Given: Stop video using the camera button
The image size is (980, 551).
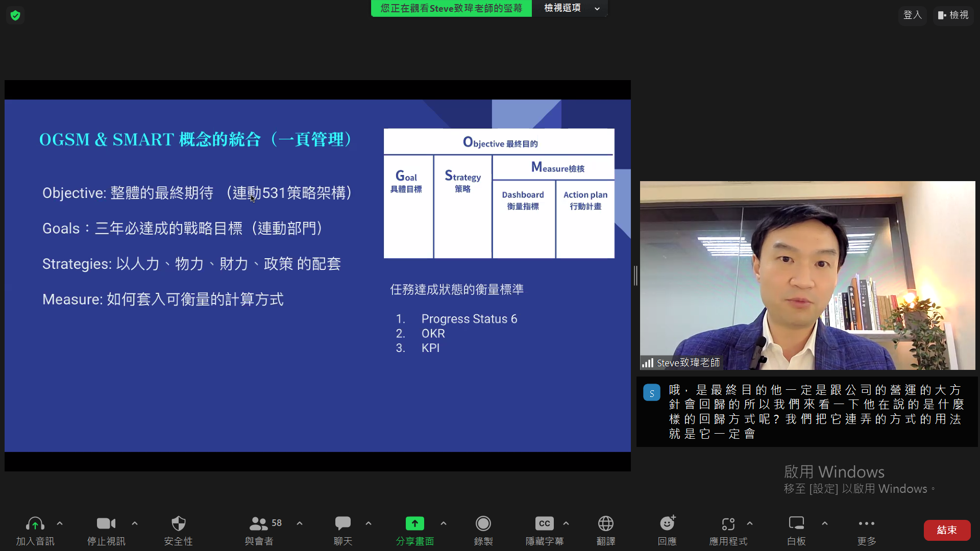Looking at the screenshot, I should (x=106, y=524).
